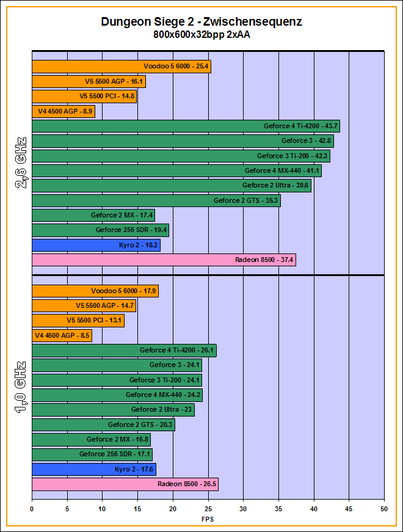Click the Voodoo 5 6000 bar showing 25.4
403x532 pixels.
tap(121, 67)
